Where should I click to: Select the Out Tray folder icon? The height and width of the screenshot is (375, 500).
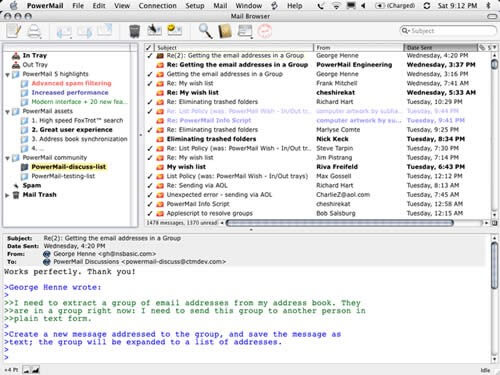(x=16, y=65)
